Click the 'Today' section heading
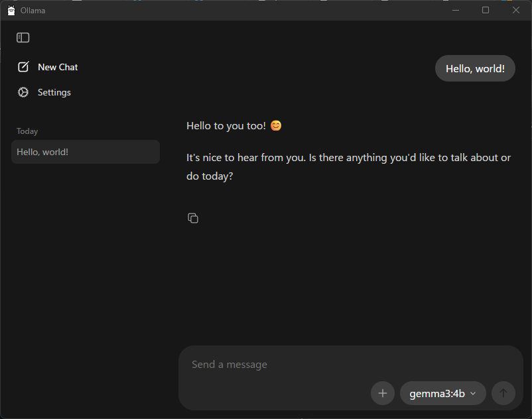 [27, 131]
